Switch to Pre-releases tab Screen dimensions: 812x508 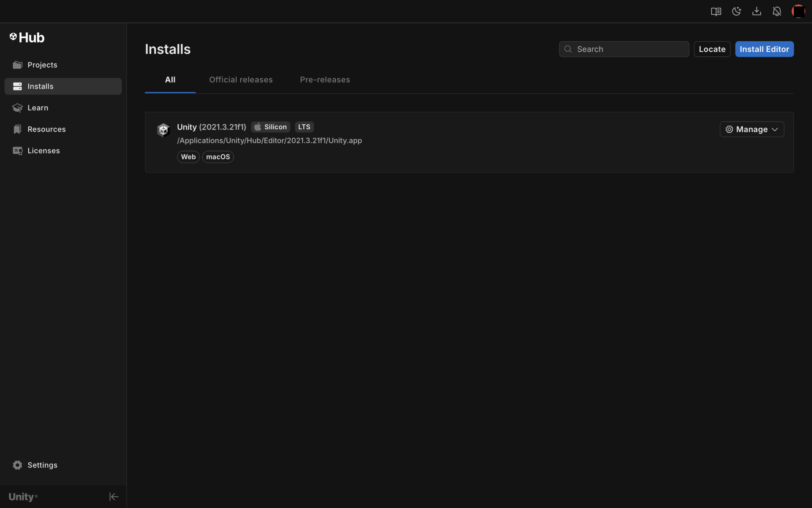point(325,80)
